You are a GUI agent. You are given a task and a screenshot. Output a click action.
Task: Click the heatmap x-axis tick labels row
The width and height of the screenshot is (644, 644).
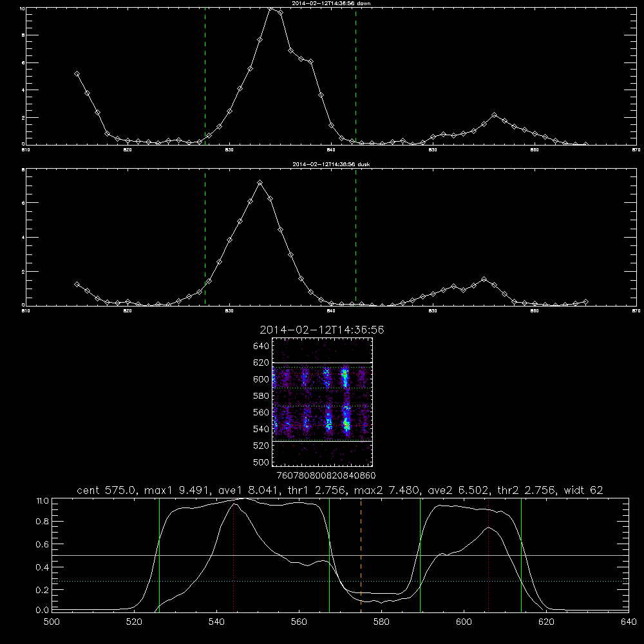[327, 475]
